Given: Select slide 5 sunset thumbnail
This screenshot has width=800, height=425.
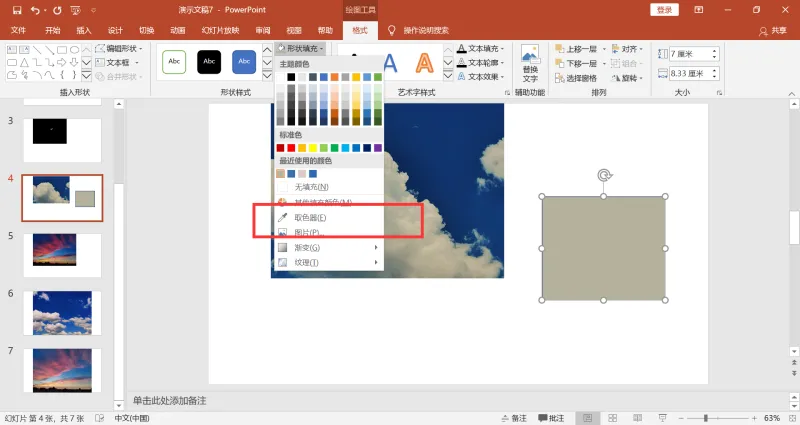Looking at the screenshot, I should point(62,255).
